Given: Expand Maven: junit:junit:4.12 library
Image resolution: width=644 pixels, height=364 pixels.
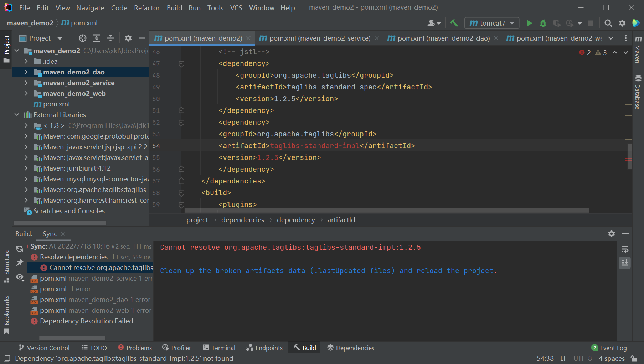Looking at the screenshot, I should (x=26, y=168).
